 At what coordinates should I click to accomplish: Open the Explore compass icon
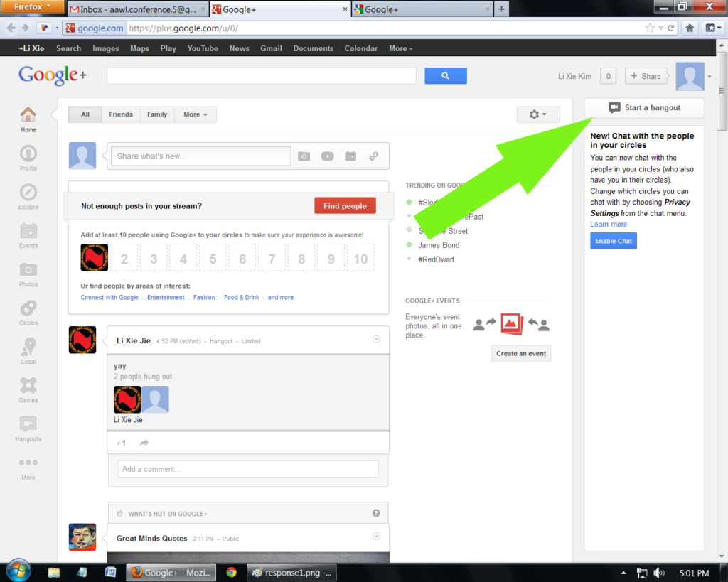click(x=28, y=192)
